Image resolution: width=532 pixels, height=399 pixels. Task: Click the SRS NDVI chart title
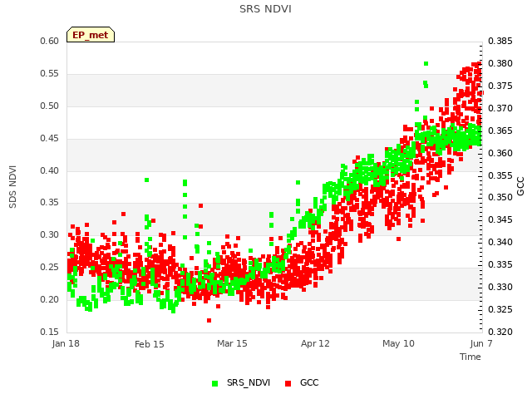click(265, 9)
